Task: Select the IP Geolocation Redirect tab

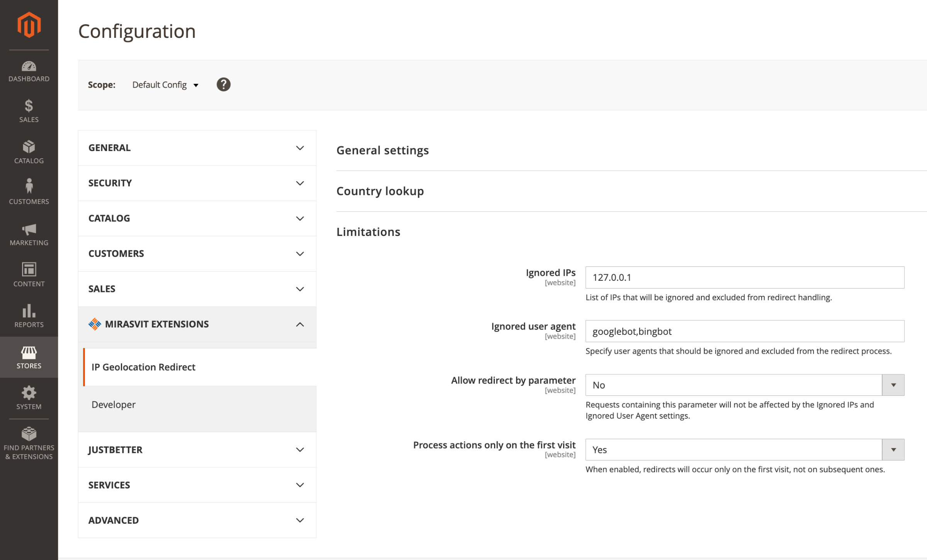Action: pos(200,367)
